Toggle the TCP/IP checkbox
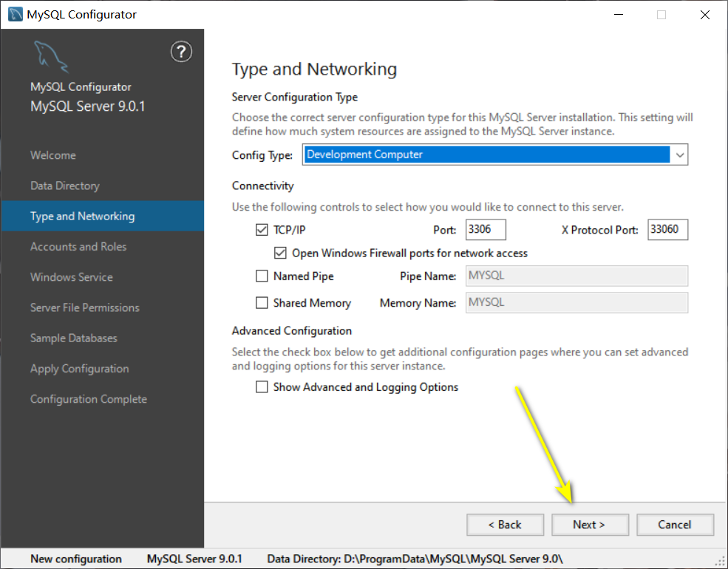Viewport: 728px width, 569px height. pos(262,230)
